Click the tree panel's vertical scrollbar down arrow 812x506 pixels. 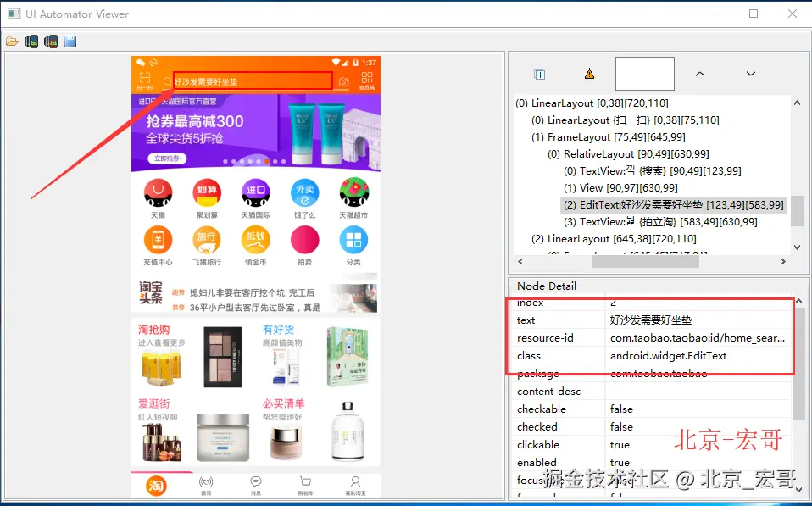pyautogui.click(x=797, y=247)
